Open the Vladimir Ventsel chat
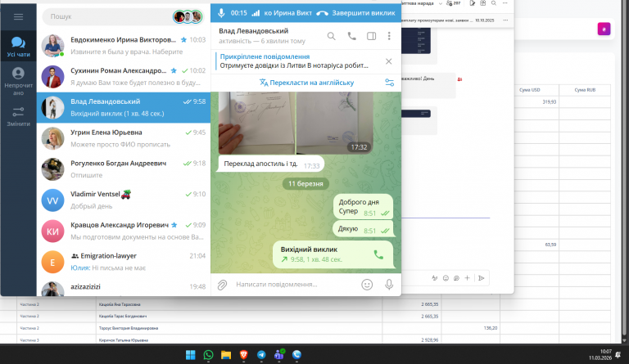The height and width of the screenshot is (364, 629). 124,200
